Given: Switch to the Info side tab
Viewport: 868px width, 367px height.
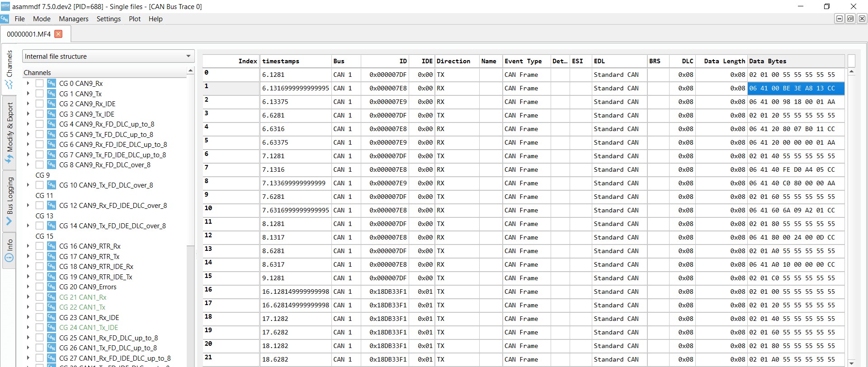Looking at the screenshot, I should pyautogui.click(x=9, y=251).
